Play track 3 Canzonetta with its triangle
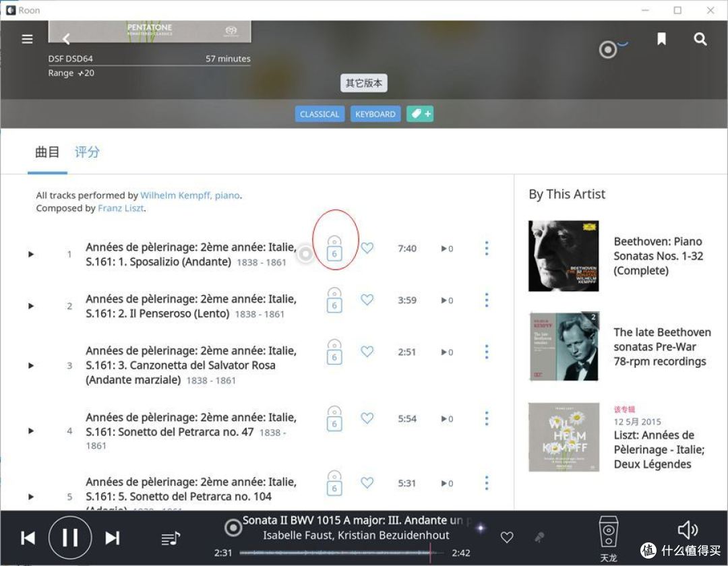This screenshot has height=566, width=728. pos(31,366)
